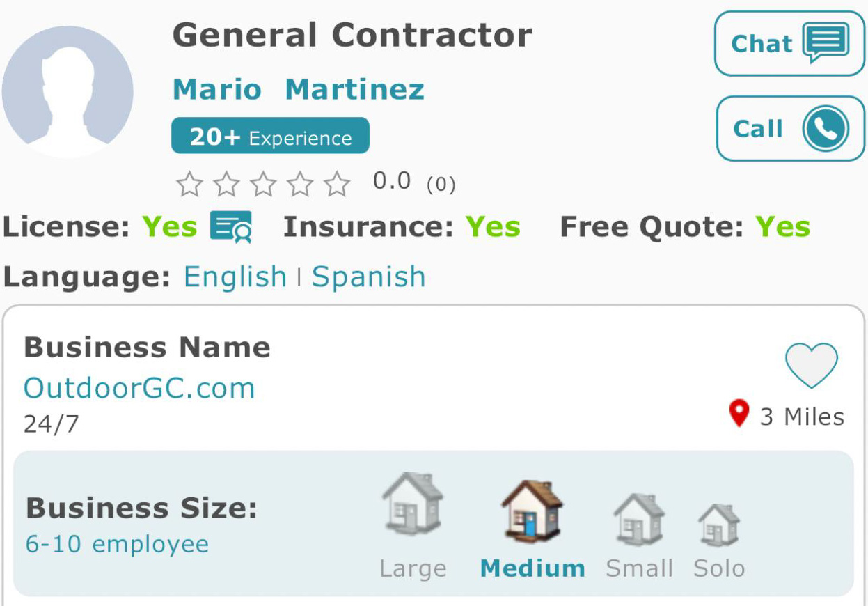
Task: Click the 6-10 employee text
Action: point(117,544)
